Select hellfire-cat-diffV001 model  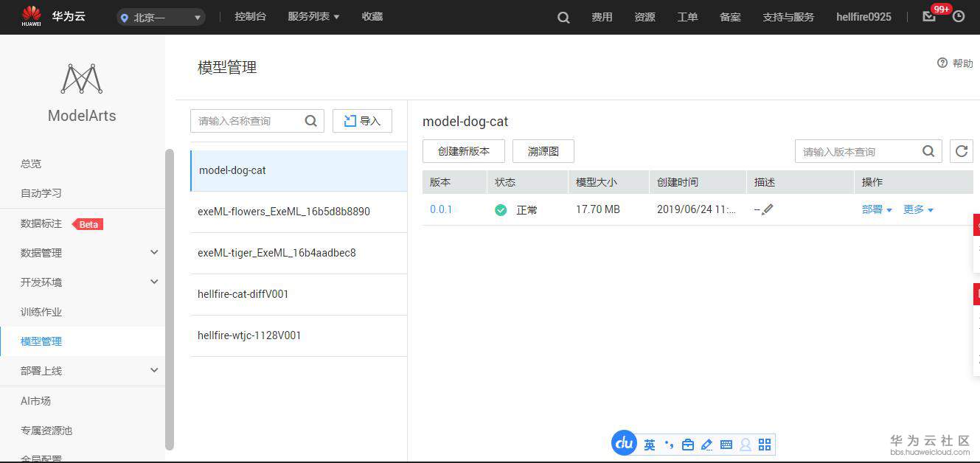tap(299, 294)
